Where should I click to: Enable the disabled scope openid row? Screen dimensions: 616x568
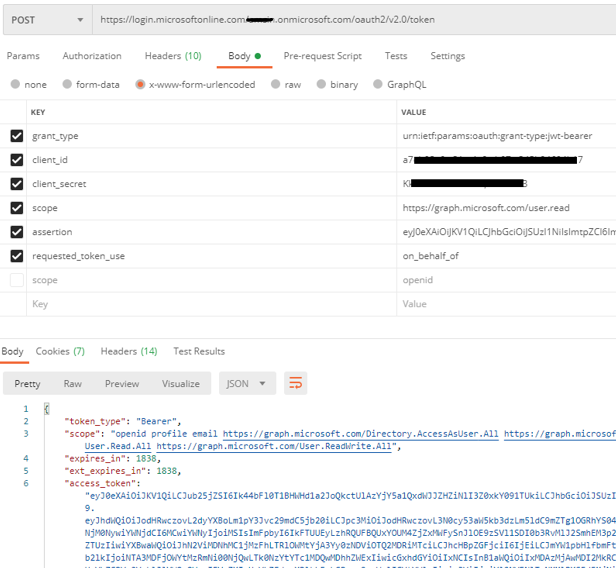[16, 280]
